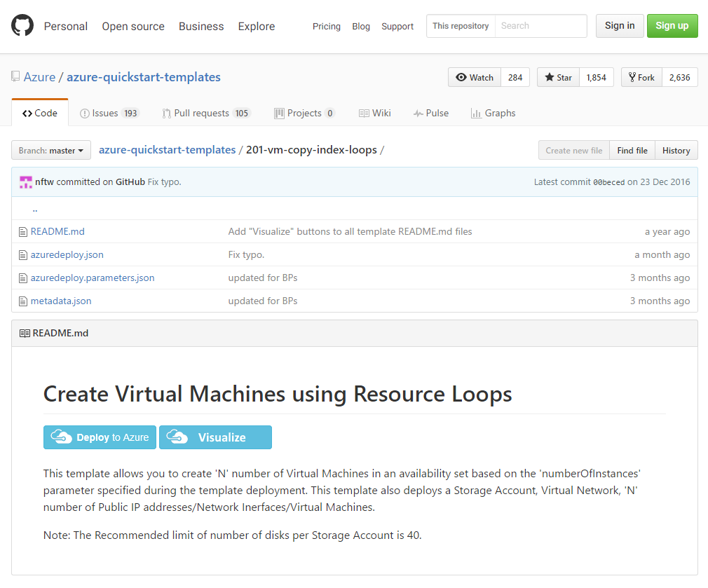Open the Graphs tab
708x588 pixels.
(493, 113)
